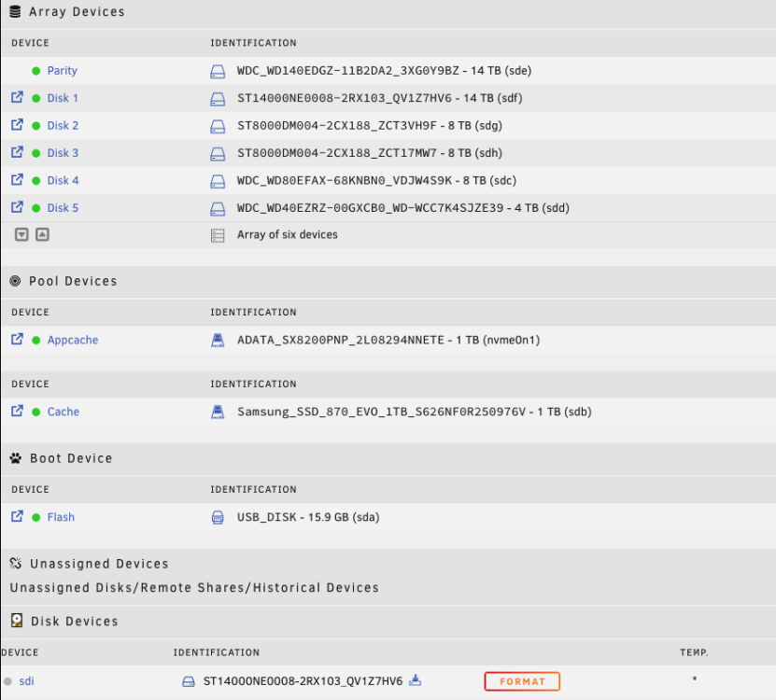Click 'Unassigned Disks/Remote Shares/Historical Devices' heading
Viewport: 776px width, 700px height.
(194, 588)
